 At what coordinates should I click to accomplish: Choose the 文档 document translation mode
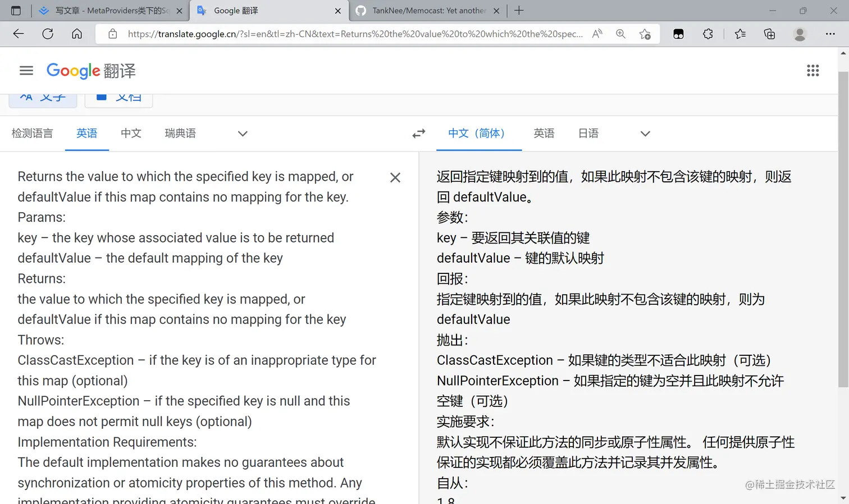click(118, 98)
